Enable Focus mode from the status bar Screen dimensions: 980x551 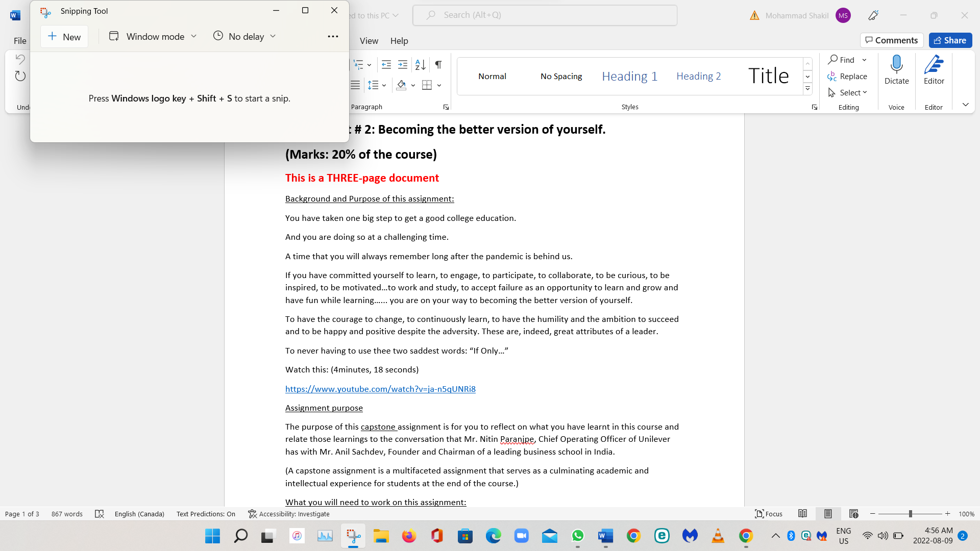[768, 514]
